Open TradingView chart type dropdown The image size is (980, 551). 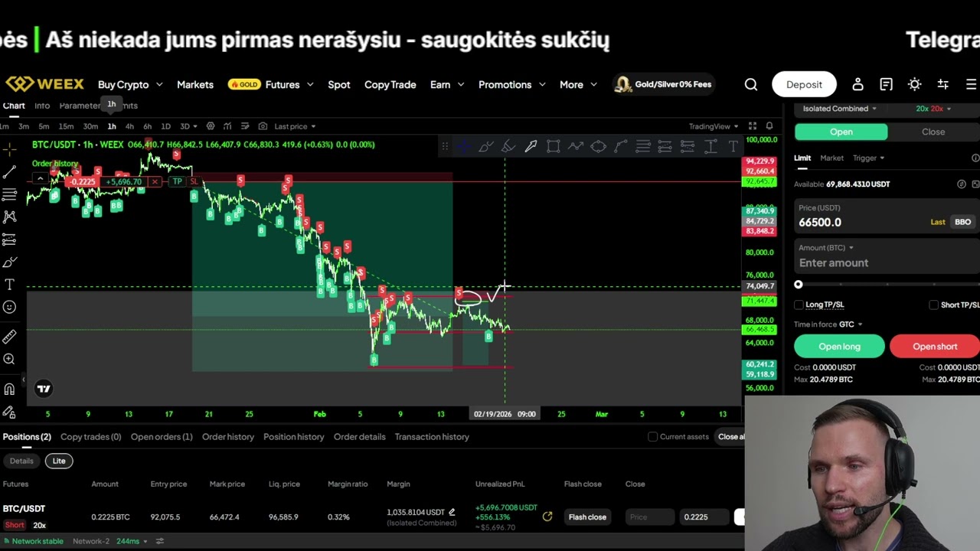click(714, 126)
